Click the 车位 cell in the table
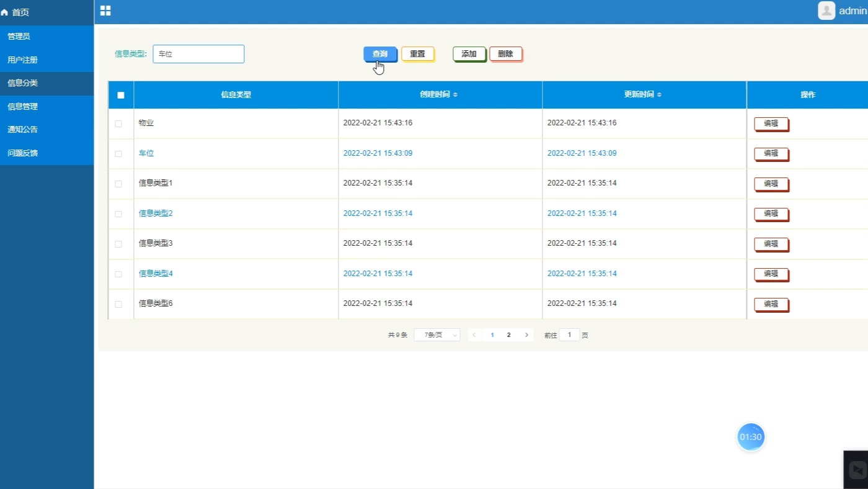868x489 pixels. (146, 153)
